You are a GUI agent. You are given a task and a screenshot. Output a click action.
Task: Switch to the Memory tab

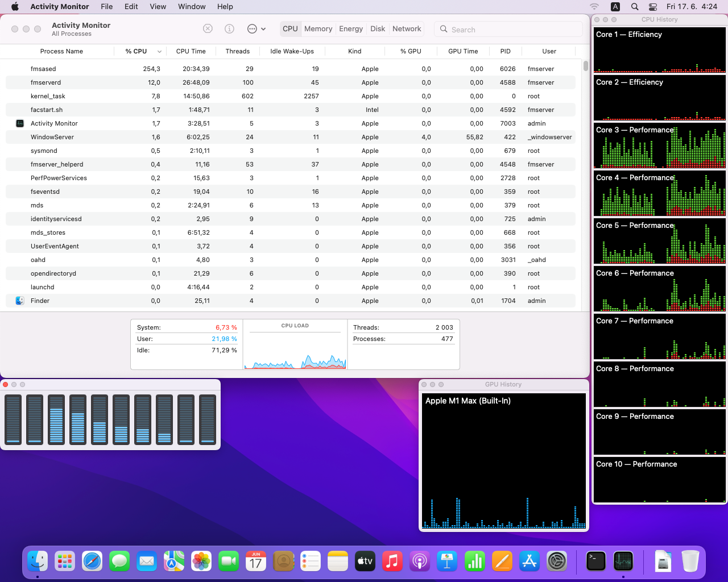click(318, 29)
